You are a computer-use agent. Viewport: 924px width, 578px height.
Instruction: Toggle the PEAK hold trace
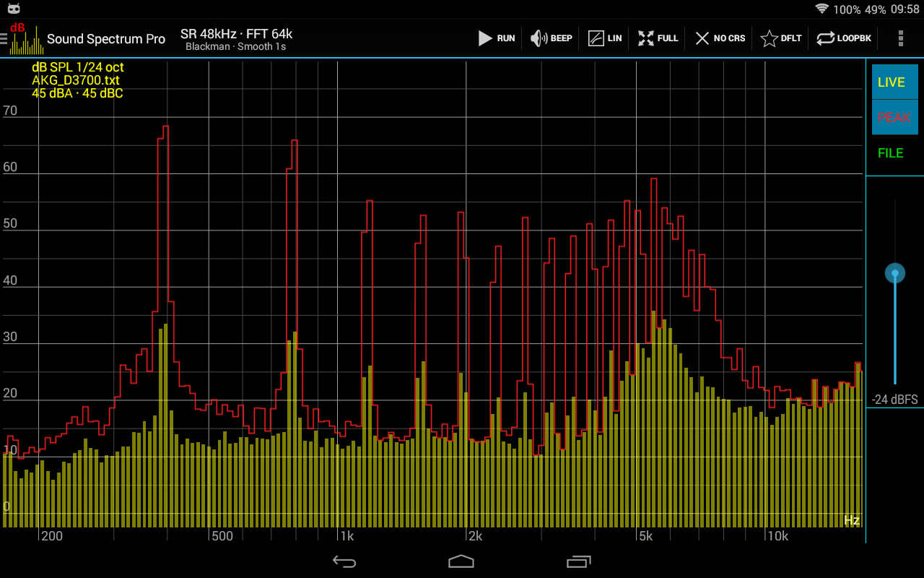[x=894, y=118]
